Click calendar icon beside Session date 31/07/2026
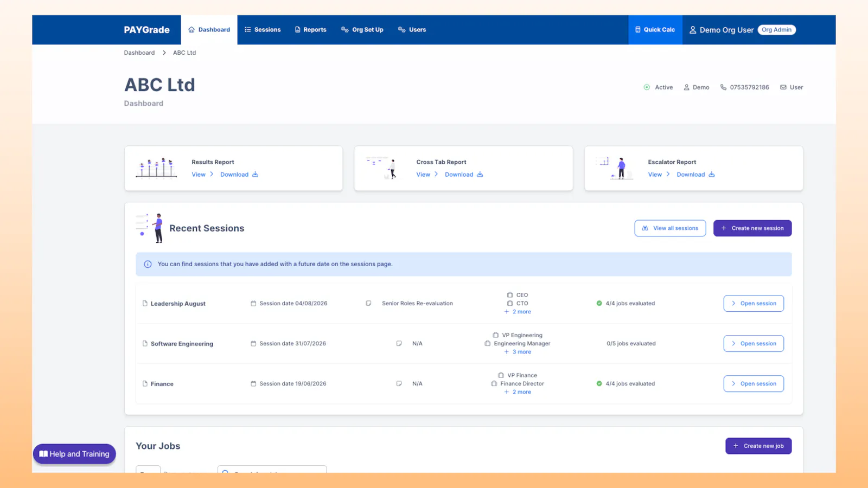 [253, 344]
